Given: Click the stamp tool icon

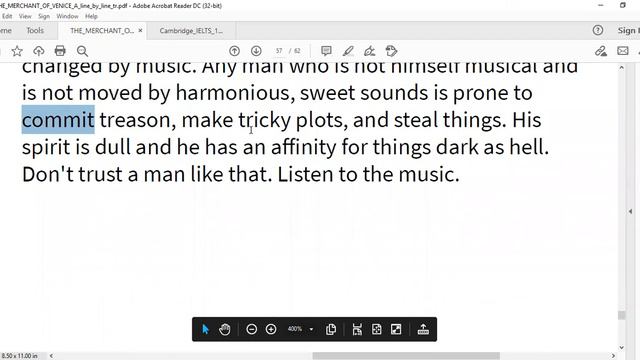Looking at the screenshot, I should point(391,51).
